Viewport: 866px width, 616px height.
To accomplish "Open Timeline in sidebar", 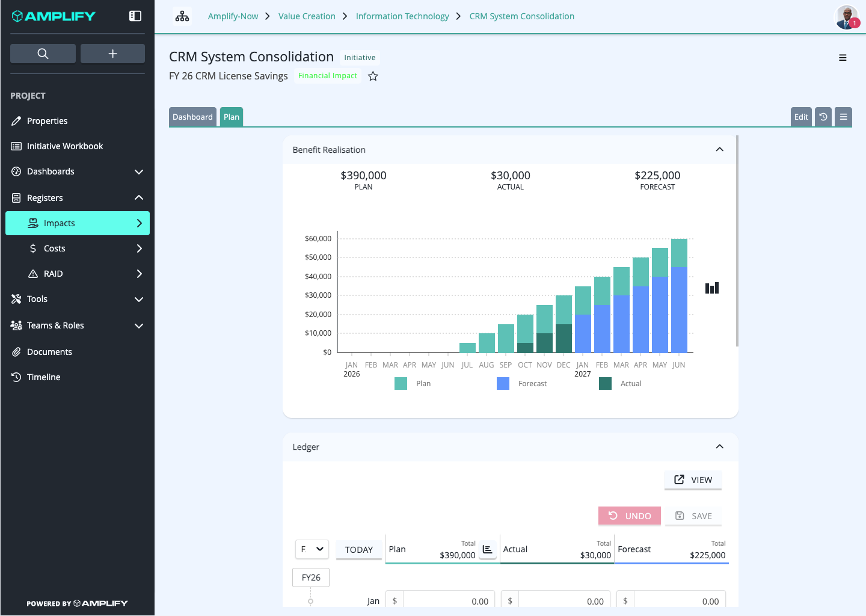I will point(78,377).
